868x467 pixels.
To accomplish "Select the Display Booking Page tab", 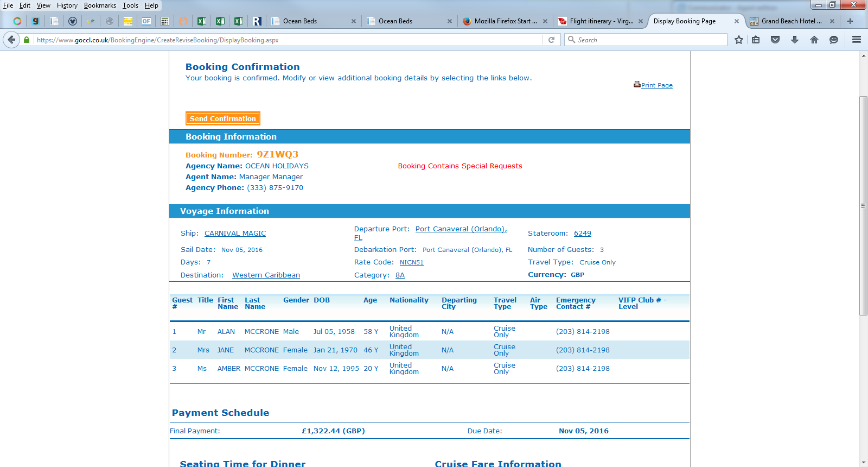I will (695, 21).
